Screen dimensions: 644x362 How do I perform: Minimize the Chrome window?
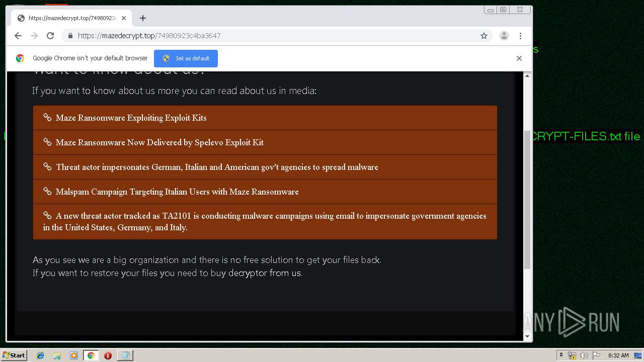(491, 10)
